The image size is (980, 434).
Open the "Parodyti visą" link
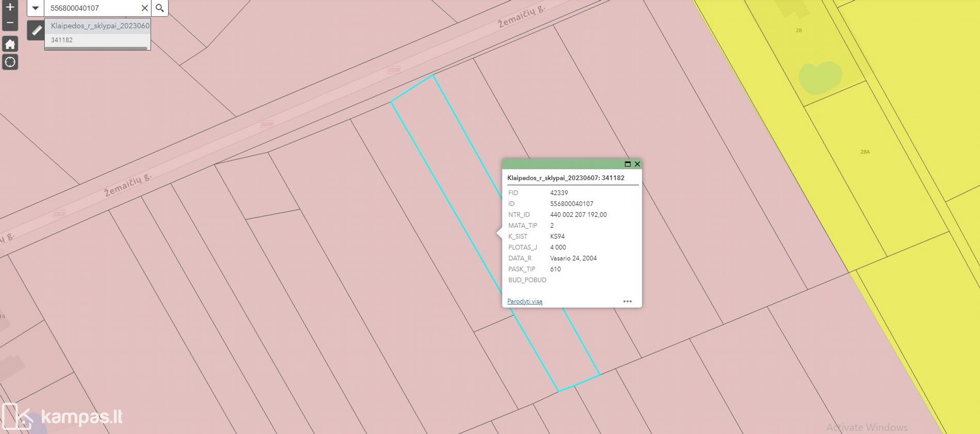(525, 301)
